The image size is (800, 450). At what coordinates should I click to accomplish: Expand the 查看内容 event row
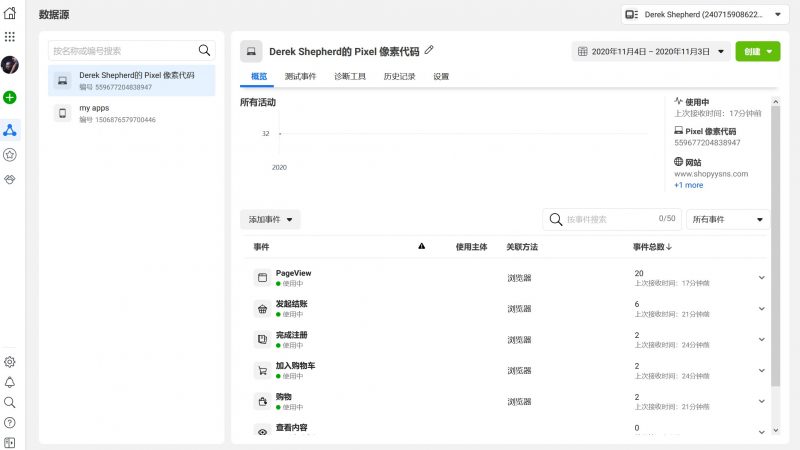point(761,432)
